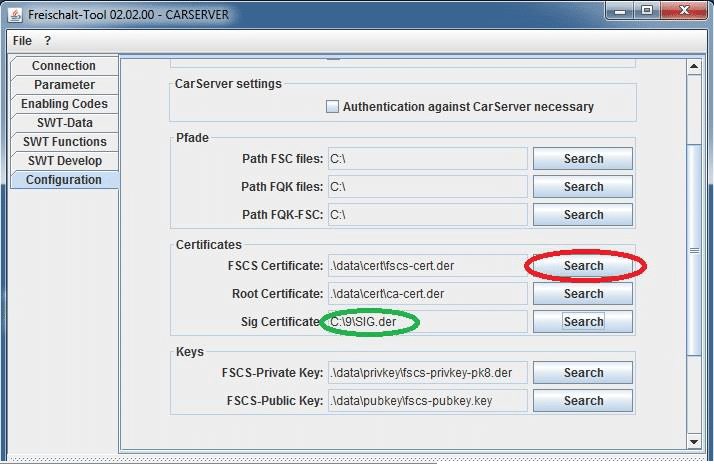Search for Path FSC files folder
The width and height of the screenshot is (714, 464).
(x=582, y=159)
